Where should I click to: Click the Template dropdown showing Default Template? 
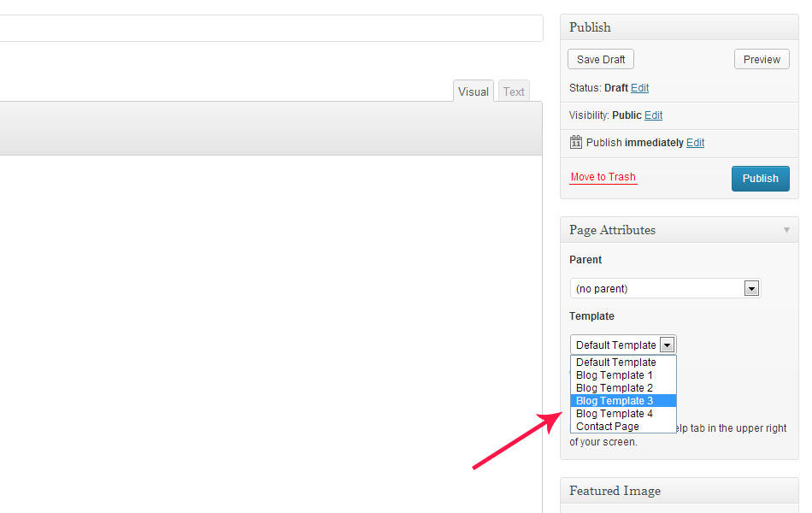click(x=623, y=345)
